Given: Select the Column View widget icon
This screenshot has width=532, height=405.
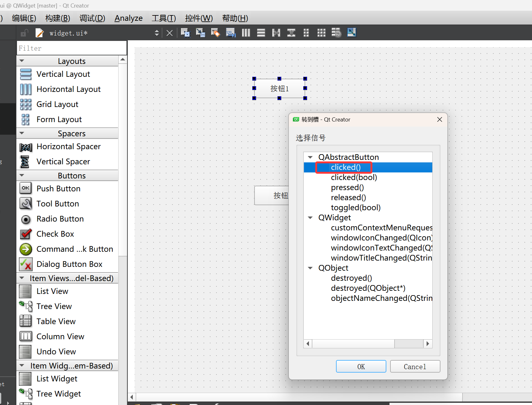Looking at the screenshot, I should click(x=26, y=336).
